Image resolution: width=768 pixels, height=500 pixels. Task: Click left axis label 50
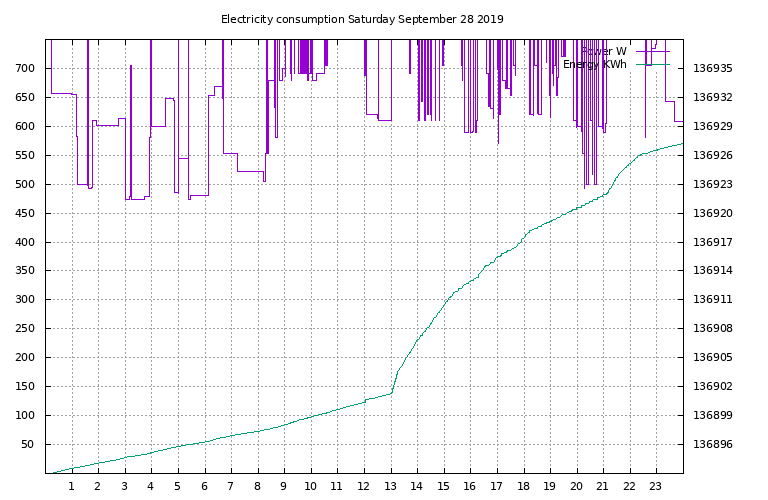(x=28, y=444)
